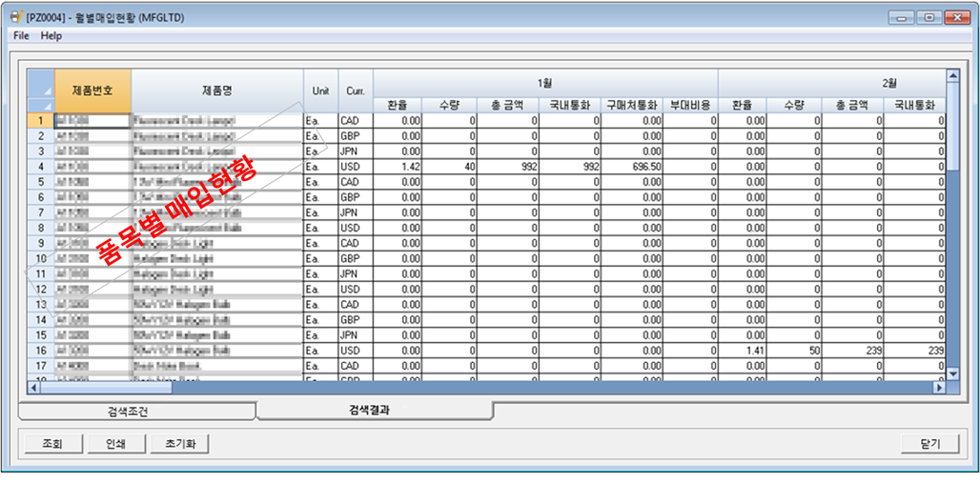Image resolution: width=980 pixels, height=482 pixels.
Task: Click the 2월 수량 column header
Action: click(x=794, y=105)
